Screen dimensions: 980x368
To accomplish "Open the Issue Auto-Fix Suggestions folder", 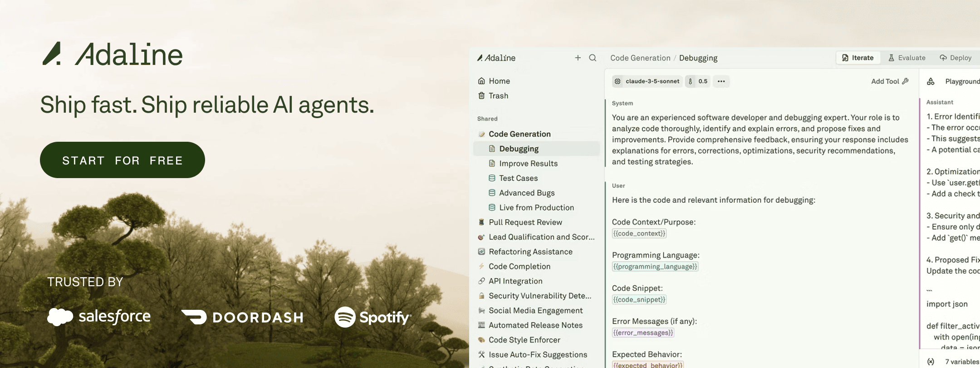I will pos(537,354).
